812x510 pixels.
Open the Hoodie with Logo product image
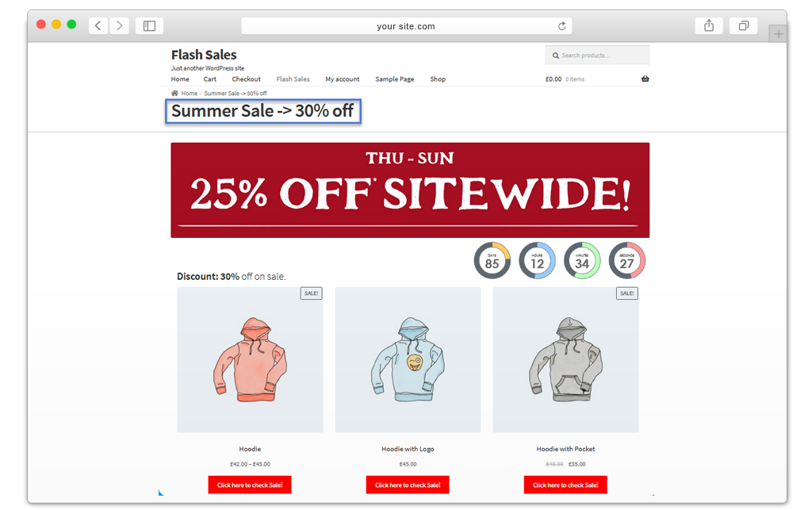coord(408,359)
